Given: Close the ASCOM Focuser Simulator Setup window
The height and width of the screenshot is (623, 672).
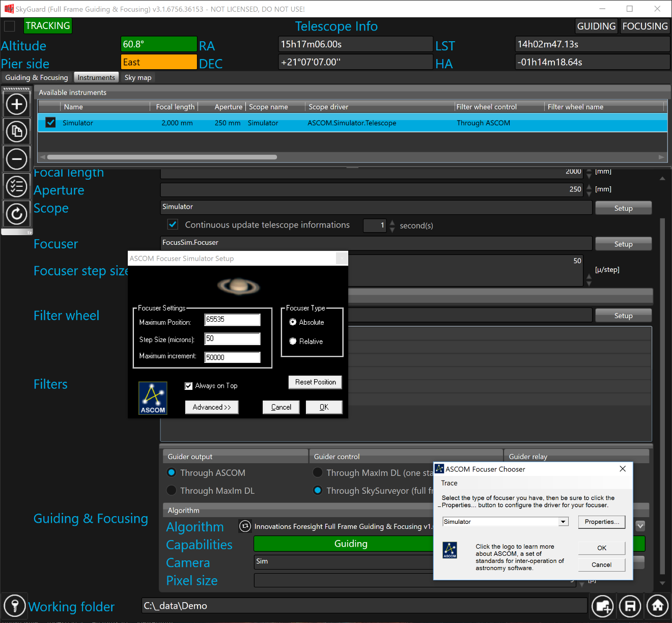Looking at the screenshot, I should [342, 258].
